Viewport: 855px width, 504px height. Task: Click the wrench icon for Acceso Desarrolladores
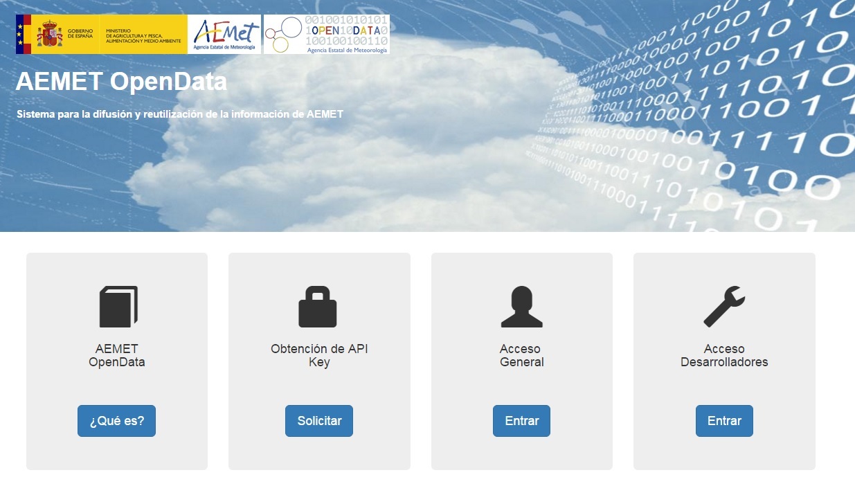click(724, 307)
